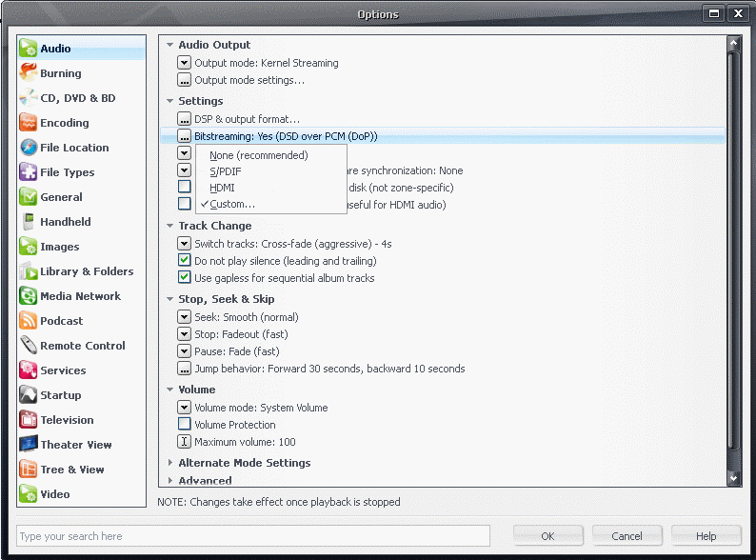Open the Handheld settings icon
The image size is (756, 560).
coord(28,222)
